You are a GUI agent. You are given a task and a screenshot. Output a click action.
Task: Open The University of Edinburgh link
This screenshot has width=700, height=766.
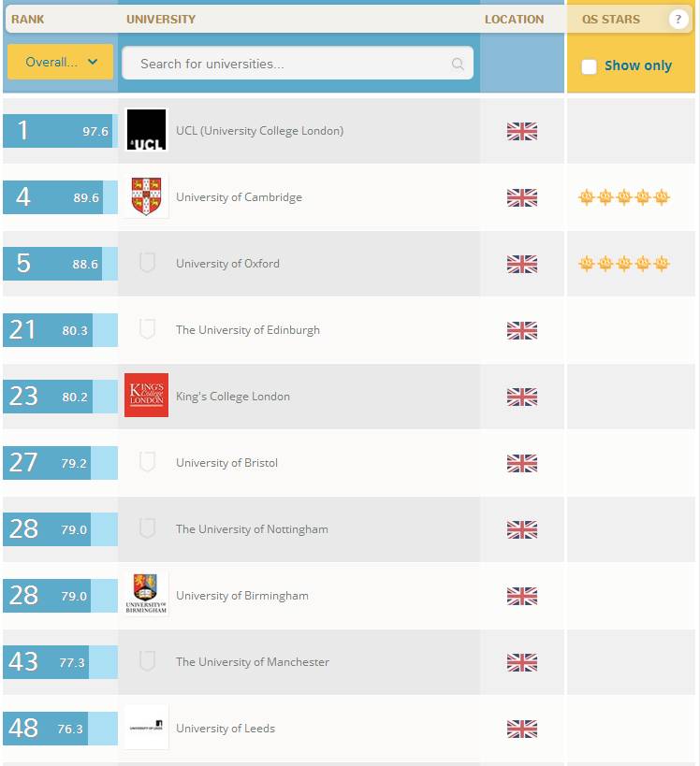248,330
